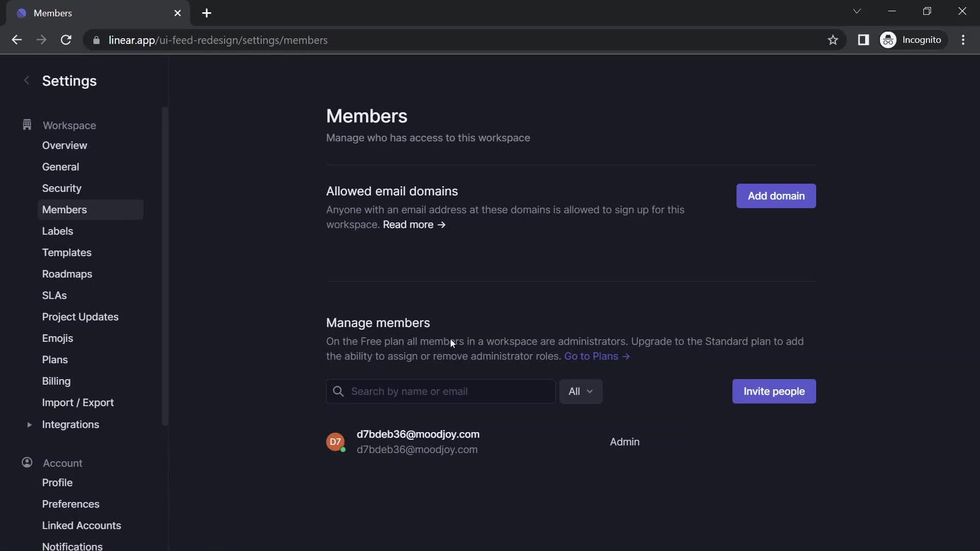The image size is (980, 551).
Task: Click the d7bdeb36@moodjoy.com member entry
Action: click(x=418, y=442)
